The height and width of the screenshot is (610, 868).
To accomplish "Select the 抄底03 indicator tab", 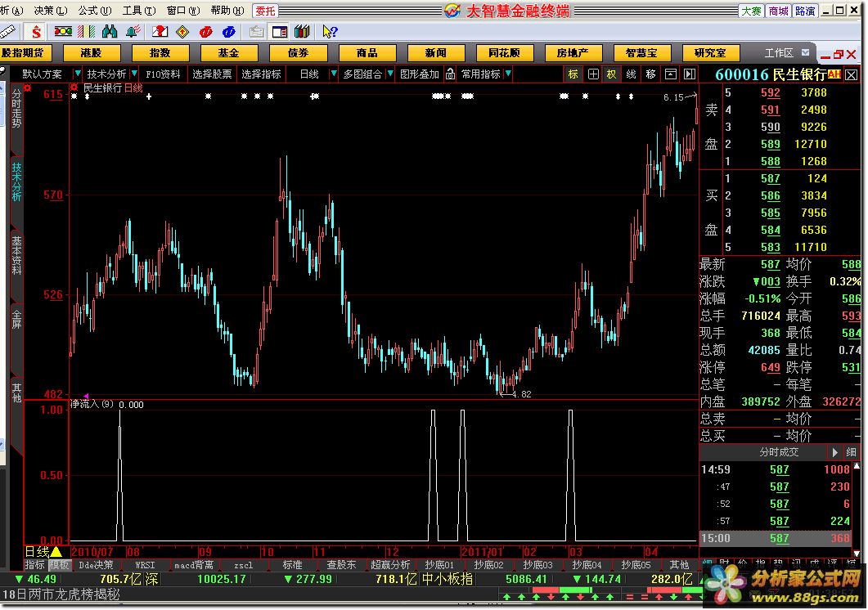I will [x=538, y=565].
